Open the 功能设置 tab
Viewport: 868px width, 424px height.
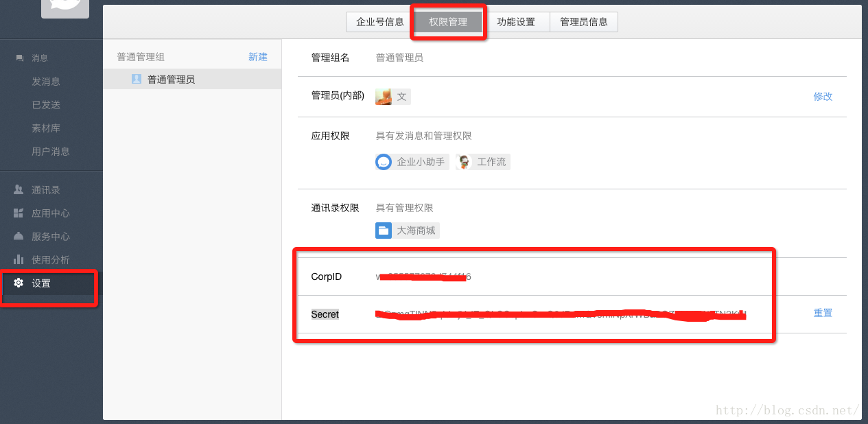516,22
